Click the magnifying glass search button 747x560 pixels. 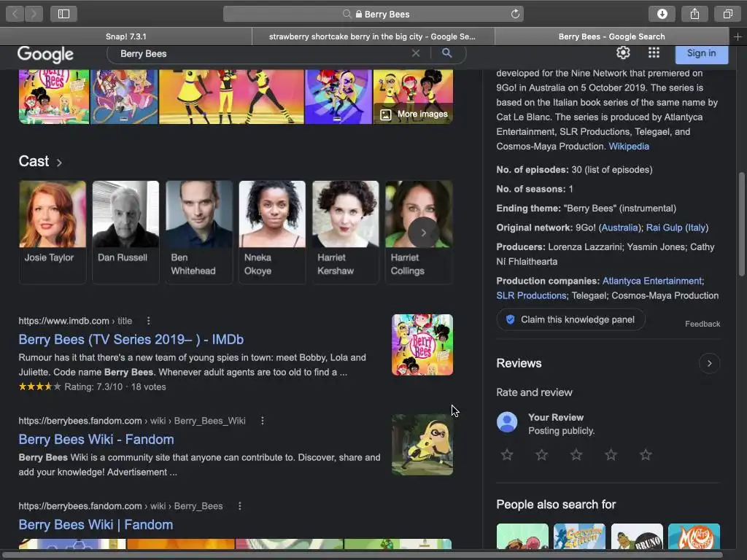coord(447,52)
